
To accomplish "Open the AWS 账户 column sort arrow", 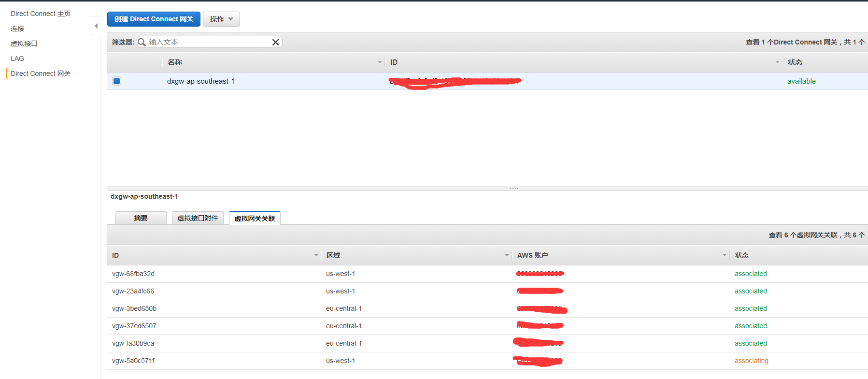I will tap(725, 255).
